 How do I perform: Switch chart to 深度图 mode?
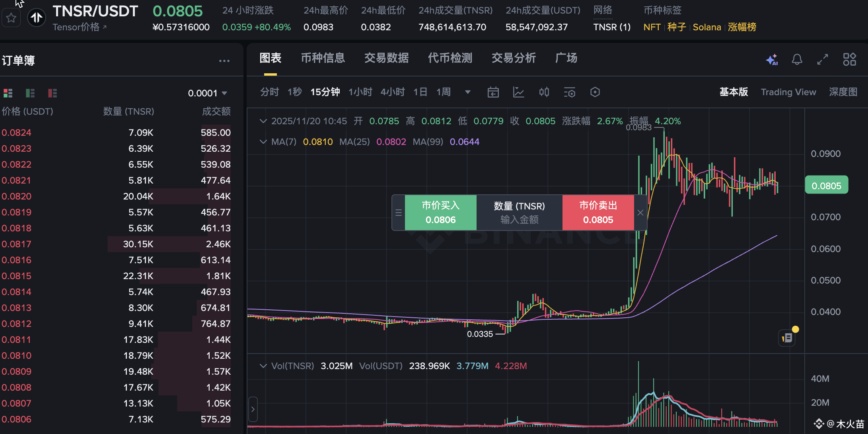point(843,92)
